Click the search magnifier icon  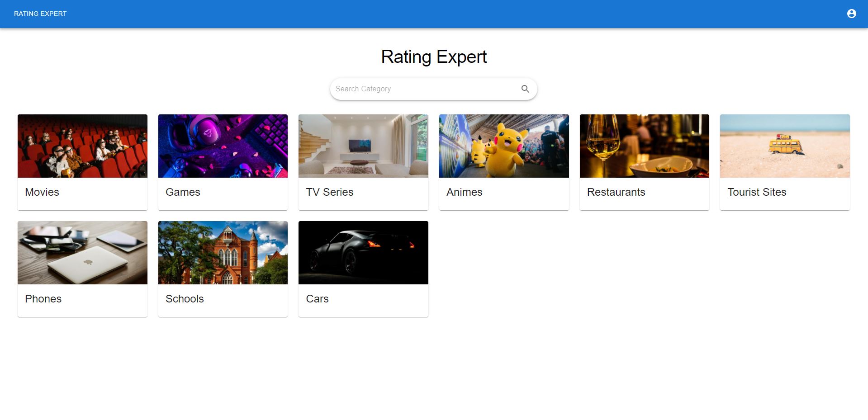[x=525, y=89]
